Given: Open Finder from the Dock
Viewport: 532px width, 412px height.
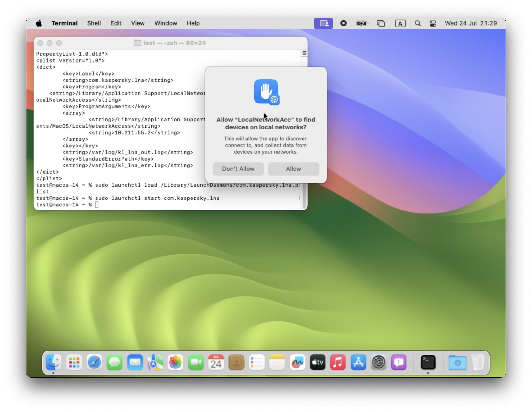Looking at the screenshot, I should (x=54, y=362).
